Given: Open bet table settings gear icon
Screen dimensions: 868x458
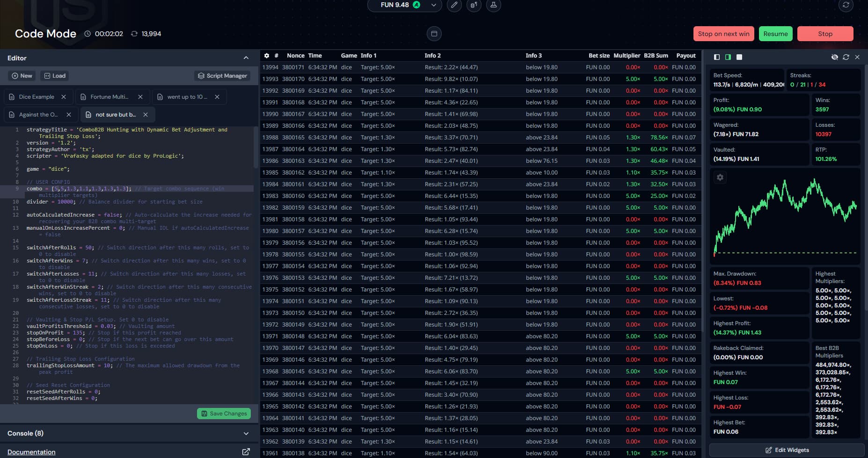Looking at the screenshot, I should (267, 56).
